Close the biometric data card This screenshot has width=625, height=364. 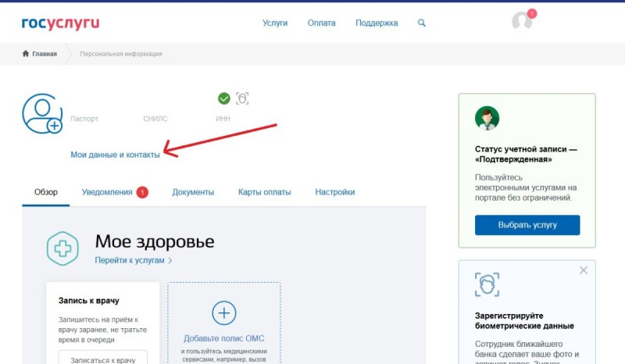click(x=584, y=270)
